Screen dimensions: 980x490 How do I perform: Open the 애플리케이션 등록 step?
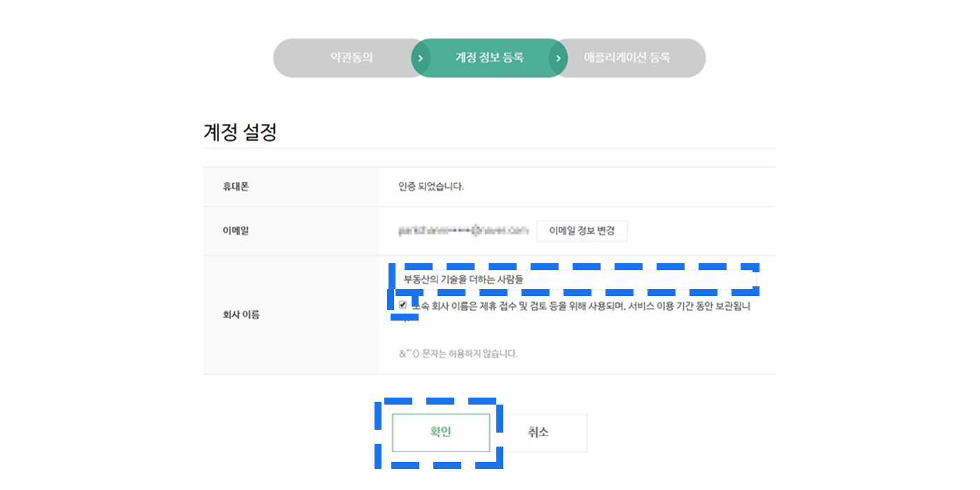pos(627,58)
